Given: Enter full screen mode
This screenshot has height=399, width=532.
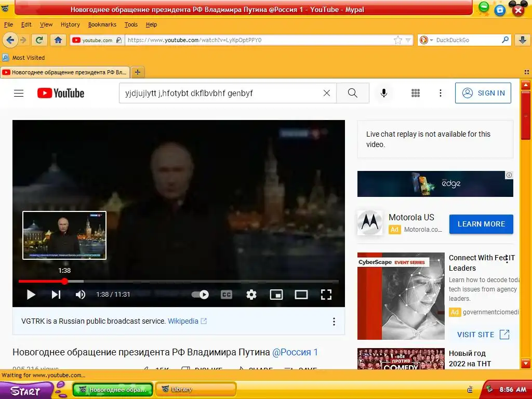Looking at the screenshot, I should 326,295.
